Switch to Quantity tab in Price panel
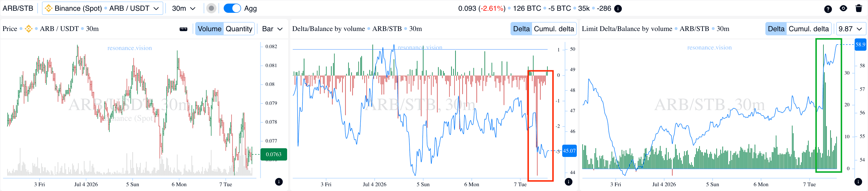The width and height of the screenshot is (868, 191). [239, 29]
